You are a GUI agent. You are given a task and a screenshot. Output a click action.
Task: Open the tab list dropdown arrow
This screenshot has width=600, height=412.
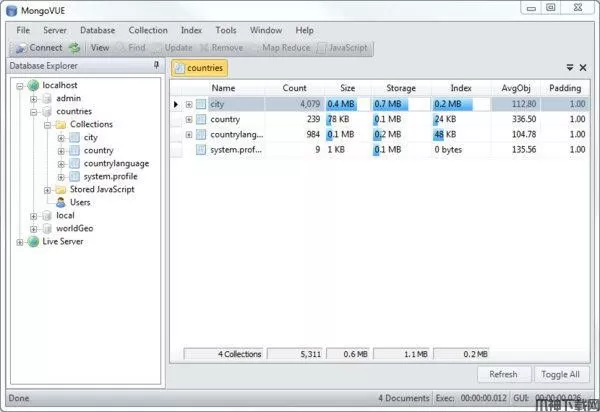coord(570,68)
